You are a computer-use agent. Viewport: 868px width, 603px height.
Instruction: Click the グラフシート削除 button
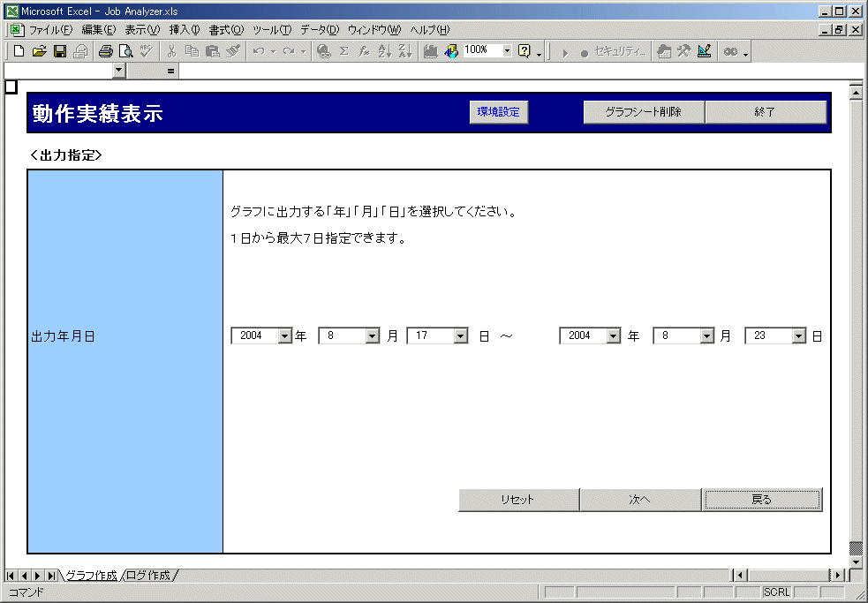[x=644, y=112]
